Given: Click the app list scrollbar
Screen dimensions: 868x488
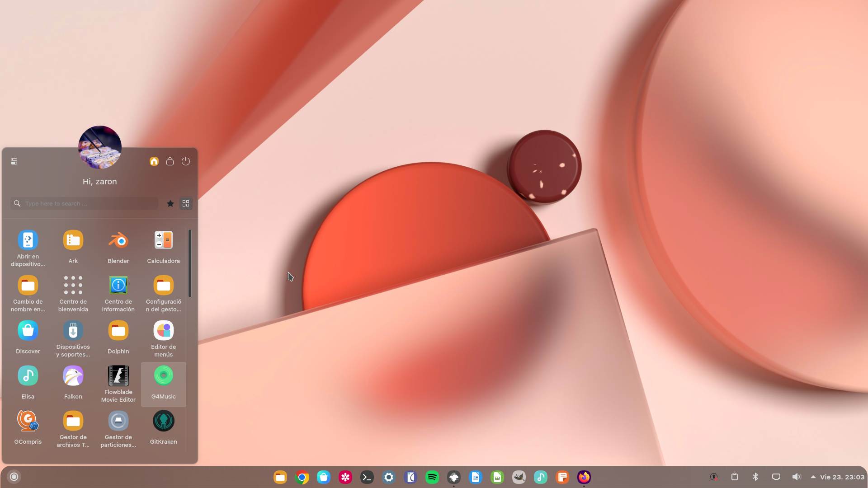Looking at the screenshot, I should tap(190, 263).
